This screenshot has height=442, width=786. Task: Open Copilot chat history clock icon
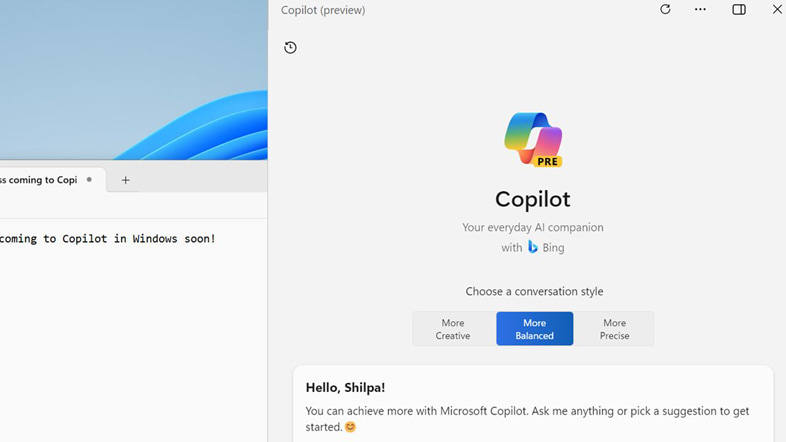coord(290,48)
